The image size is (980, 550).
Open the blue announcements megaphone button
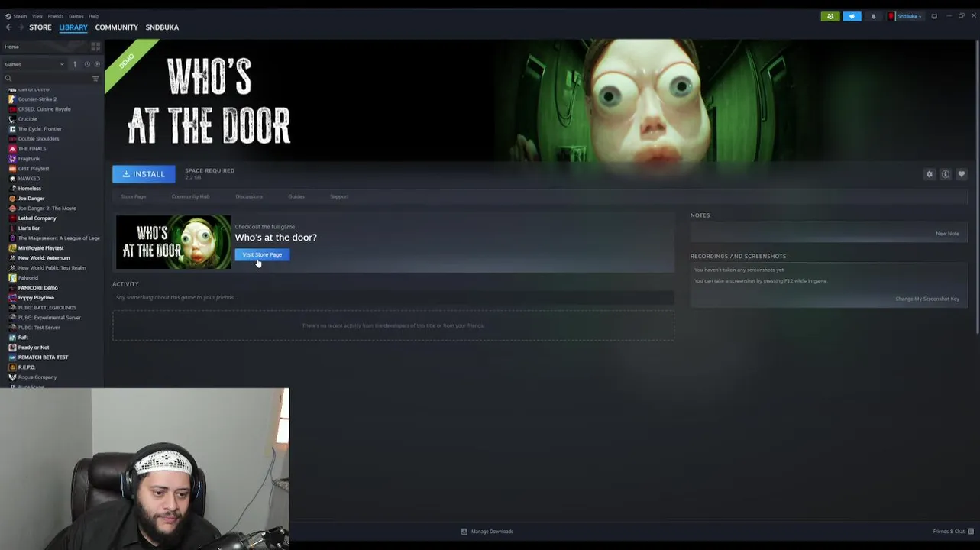(x=852, y=16)
